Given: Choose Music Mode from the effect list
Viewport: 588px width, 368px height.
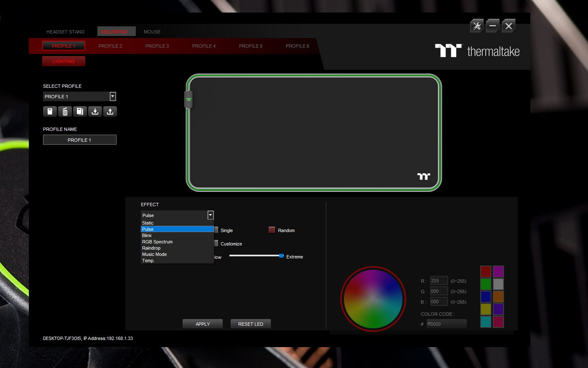Looking at the screenshot, I should 177,254.
